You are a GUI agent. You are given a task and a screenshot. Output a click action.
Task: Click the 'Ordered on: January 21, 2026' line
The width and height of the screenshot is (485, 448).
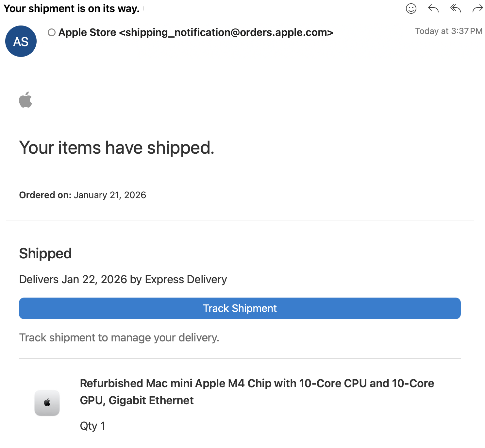83,195
